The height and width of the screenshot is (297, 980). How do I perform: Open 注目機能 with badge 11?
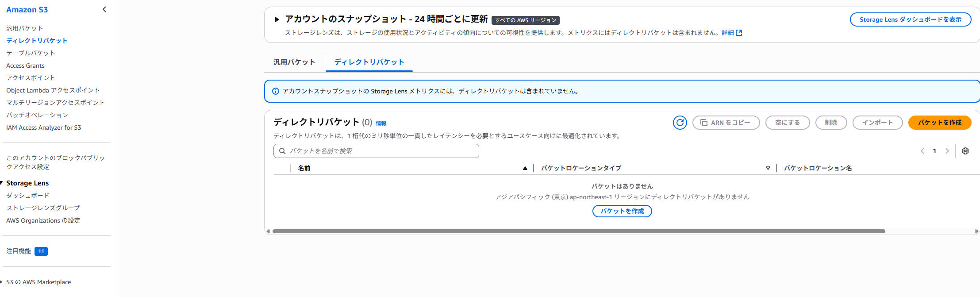click(x=27, y=251)
